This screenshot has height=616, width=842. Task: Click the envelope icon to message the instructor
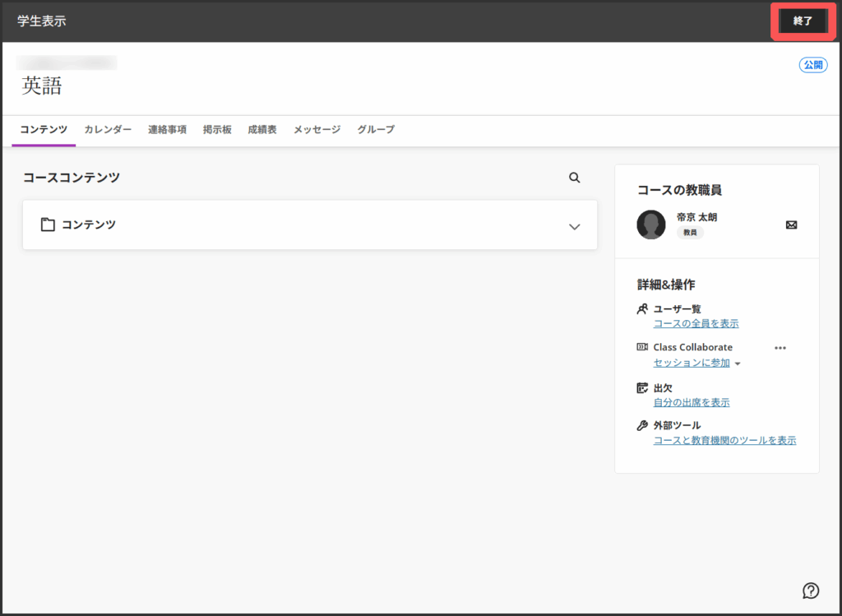[x=791, y=225]
